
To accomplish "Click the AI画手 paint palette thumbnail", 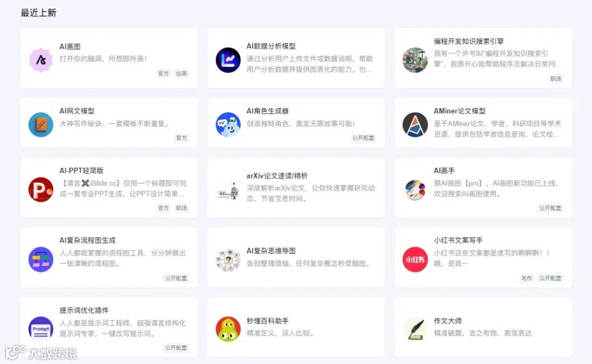I will [415, 190].
